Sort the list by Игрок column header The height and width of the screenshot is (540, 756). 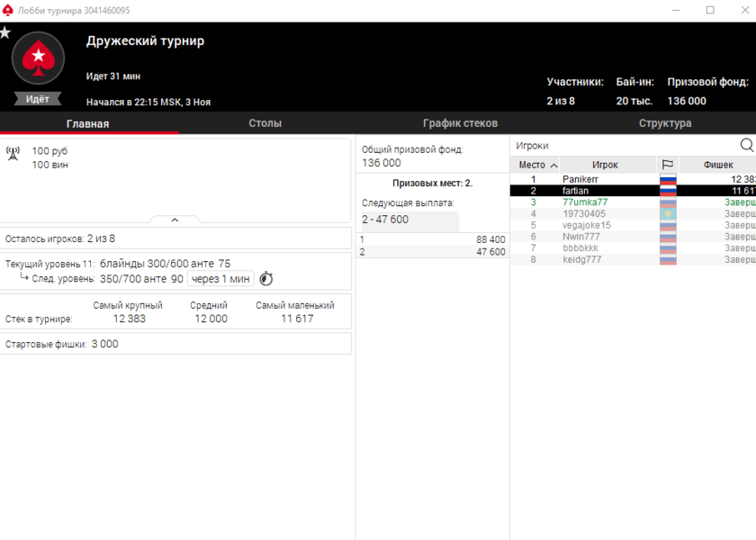(605, 165)
